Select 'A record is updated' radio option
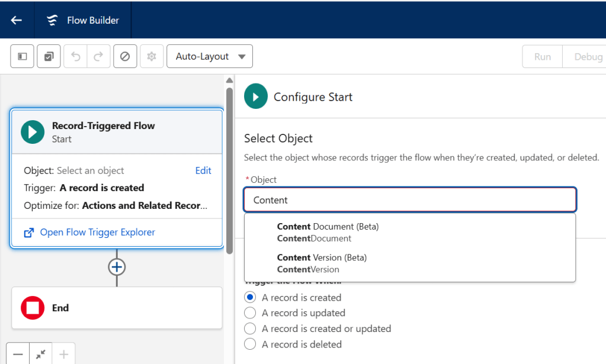Screen dimensions: 606x364 (x=251, y=313)
